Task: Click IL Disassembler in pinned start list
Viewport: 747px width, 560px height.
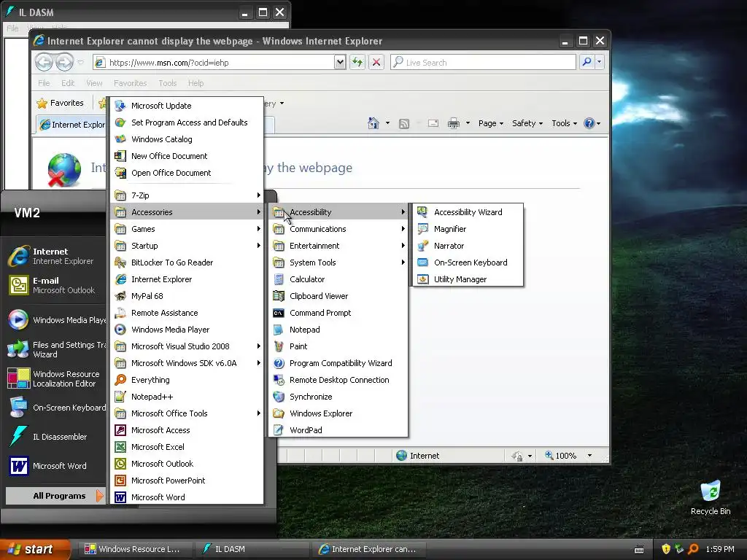Action: tap(54, 437)
